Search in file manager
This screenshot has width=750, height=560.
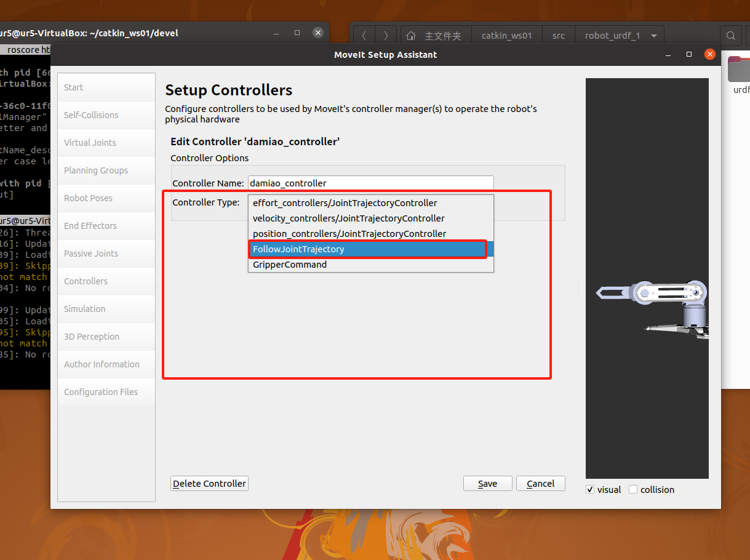pyautogui.click(x=731, y=36)
